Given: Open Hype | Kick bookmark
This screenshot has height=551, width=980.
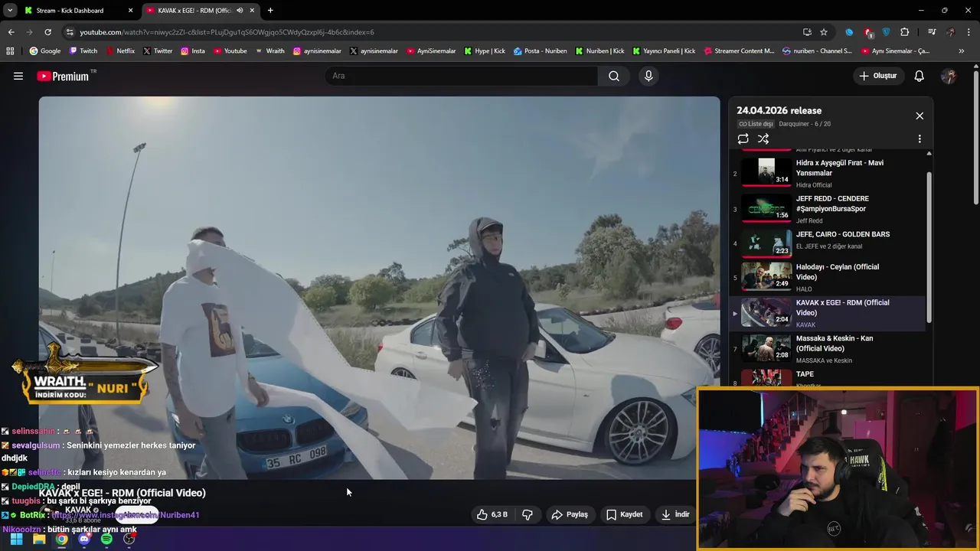Looking at the screenshot, I should 485,51.
